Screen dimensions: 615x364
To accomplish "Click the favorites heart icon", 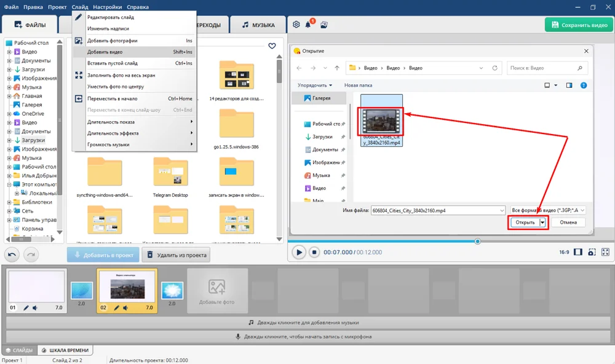I will point(272,46).
